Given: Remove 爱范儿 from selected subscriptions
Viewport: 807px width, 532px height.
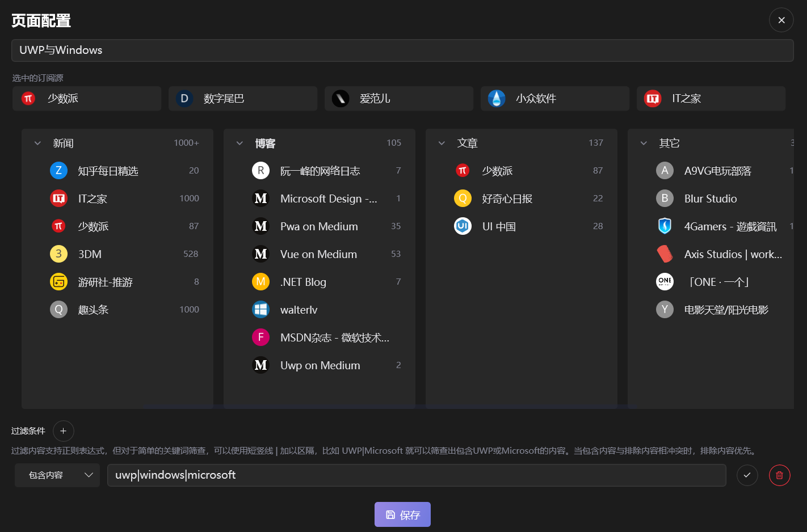Looking at the screenshot, I should coord(399,99).
